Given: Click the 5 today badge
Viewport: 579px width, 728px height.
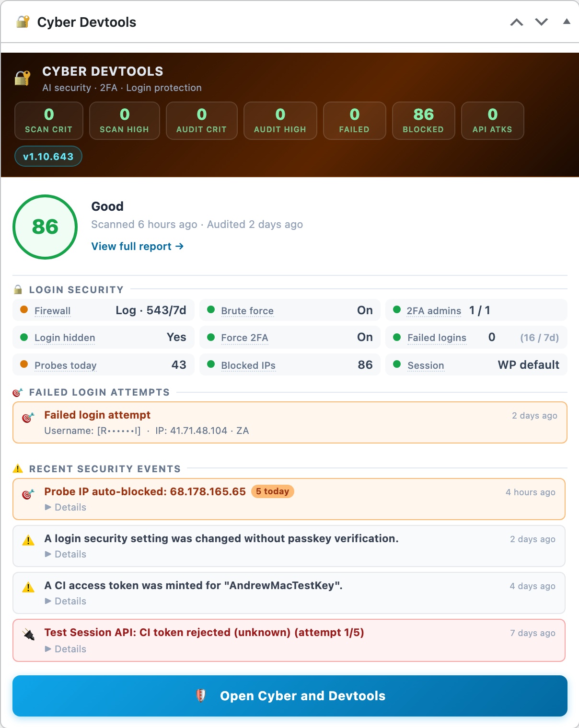Looking at the screenshot, I should [273, 491].
